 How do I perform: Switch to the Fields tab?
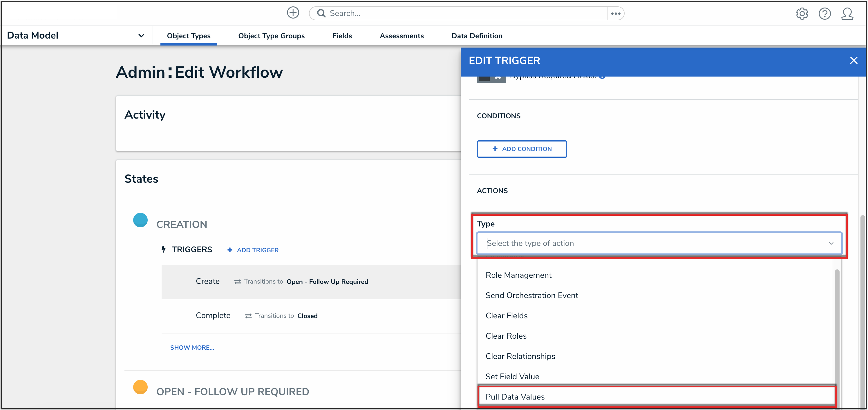point(342,36)
